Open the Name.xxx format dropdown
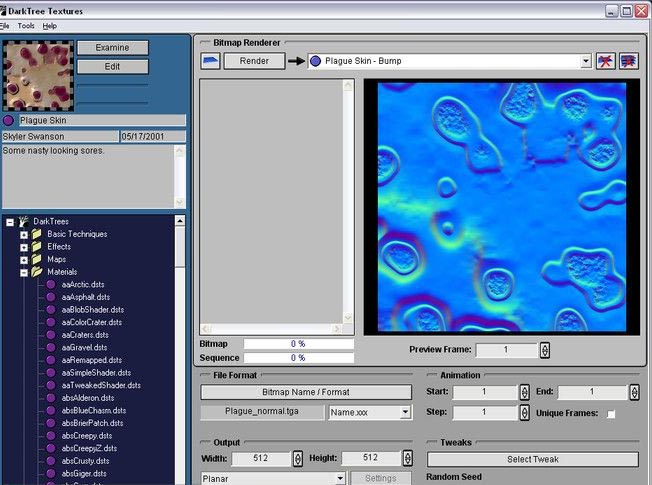The image size is (652, 485). pos(405,412)
